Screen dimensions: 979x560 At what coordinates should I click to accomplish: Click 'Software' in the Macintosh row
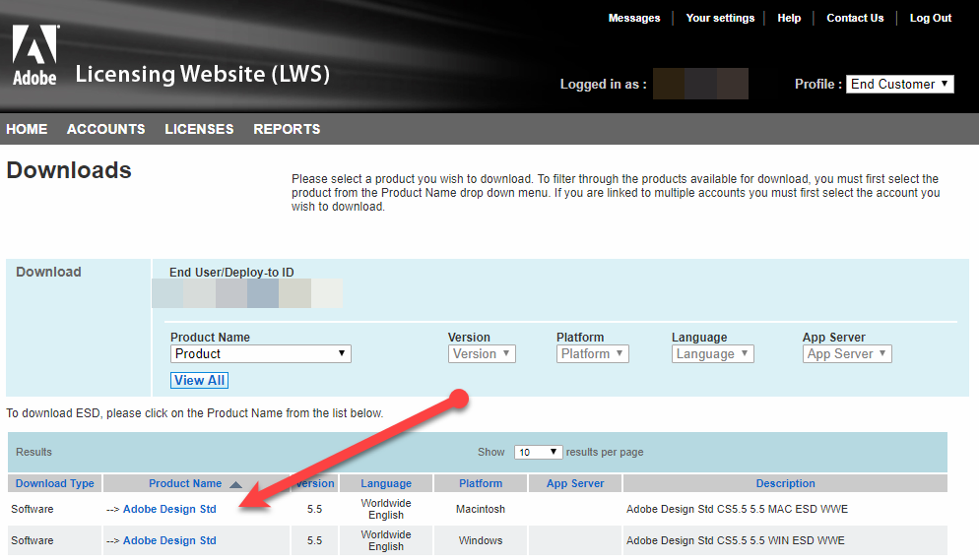click(32, 509)
